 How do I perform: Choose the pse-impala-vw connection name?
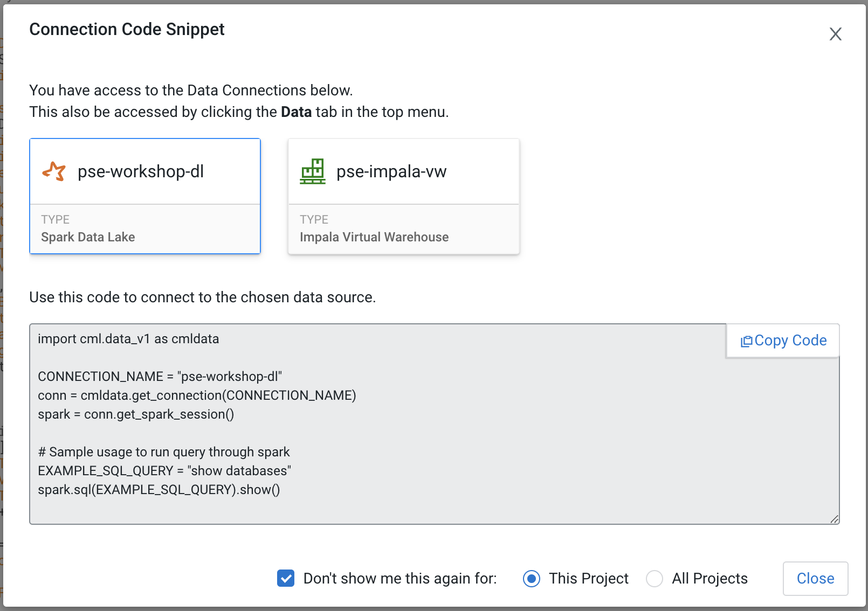pos(391,171)
